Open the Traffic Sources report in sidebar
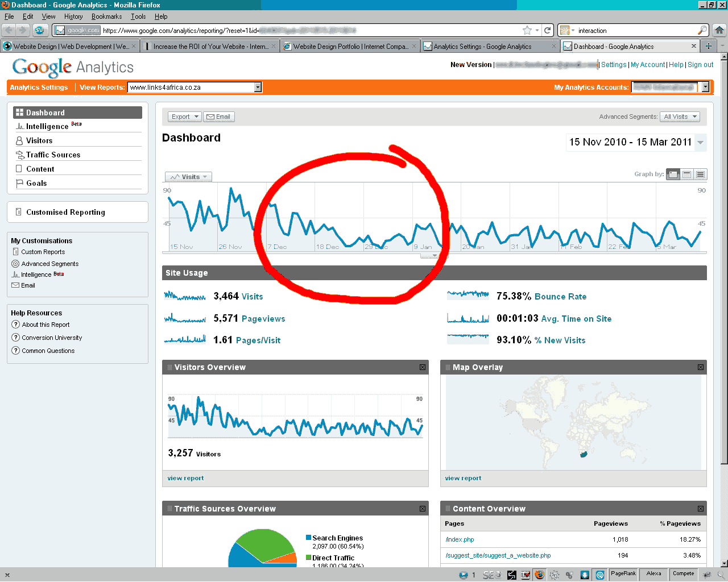The height and width of the screenshot is (582, 728). [53, 155]
